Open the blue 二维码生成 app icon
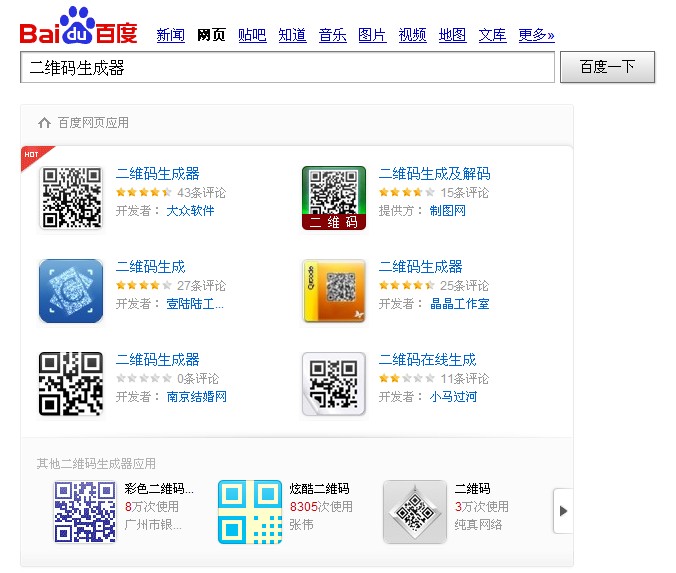Viewport: 676px width, 573px height. pyautogui.click(x=71, y=291)
